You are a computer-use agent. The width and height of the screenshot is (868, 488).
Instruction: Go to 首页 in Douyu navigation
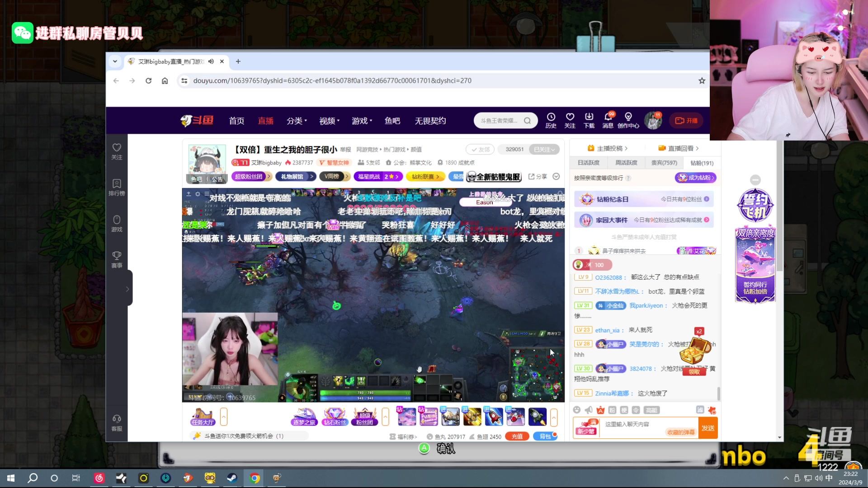[236, 121]
